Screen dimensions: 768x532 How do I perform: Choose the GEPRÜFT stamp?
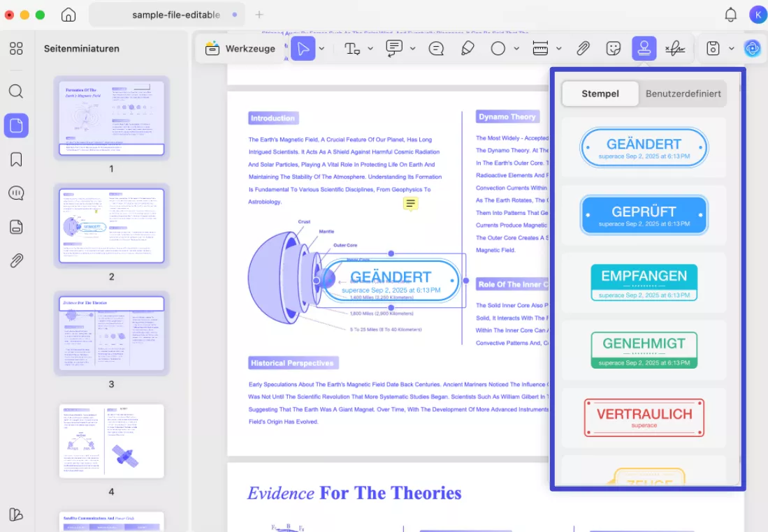coord(644,215)
